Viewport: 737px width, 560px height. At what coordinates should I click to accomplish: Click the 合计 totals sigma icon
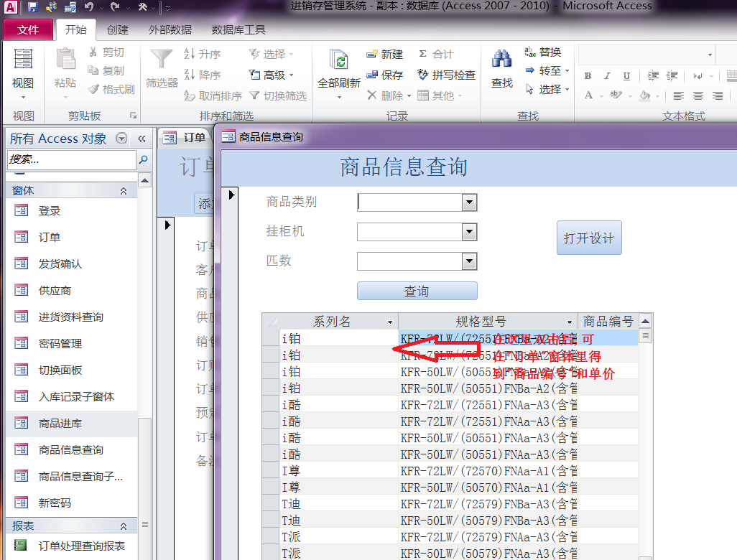[422, 55]
